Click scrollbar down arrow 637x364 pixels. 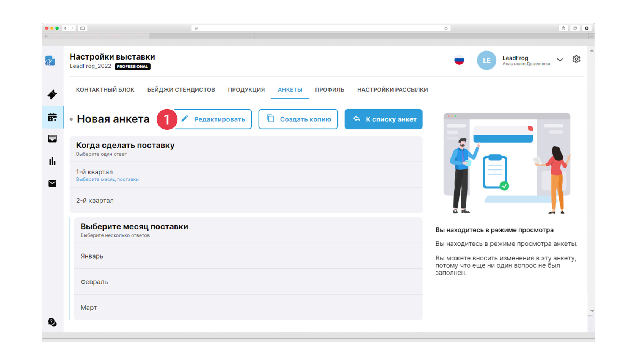click(x=591, y=311)
